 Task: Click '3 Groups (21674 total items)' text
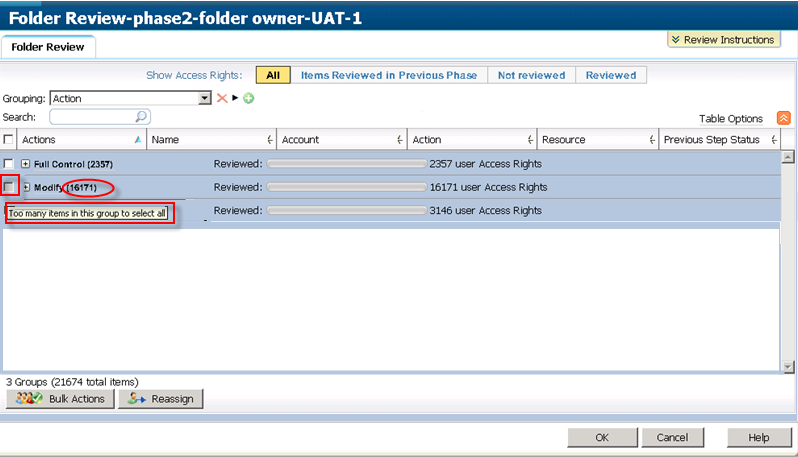coord(72,382)
